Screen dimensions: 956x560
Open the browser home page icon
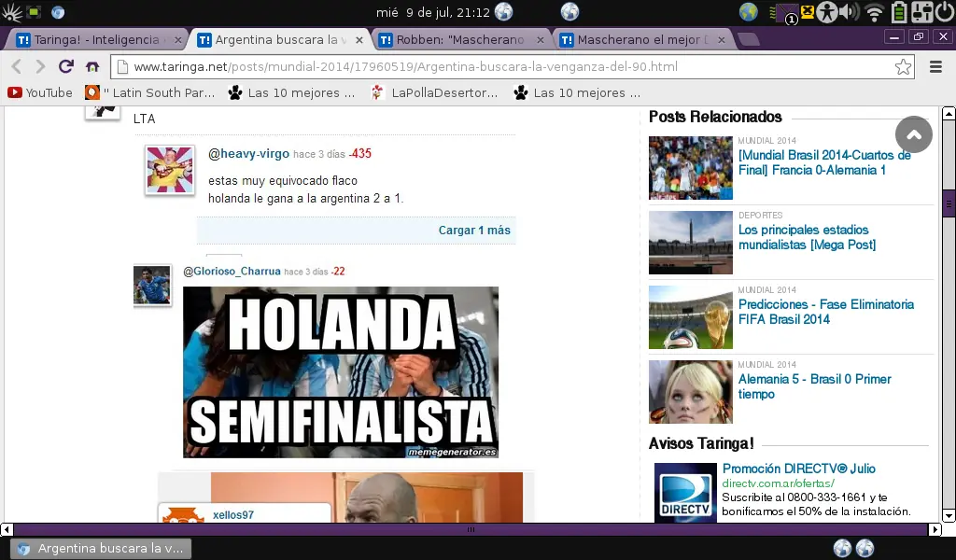(x=92, y=66)
